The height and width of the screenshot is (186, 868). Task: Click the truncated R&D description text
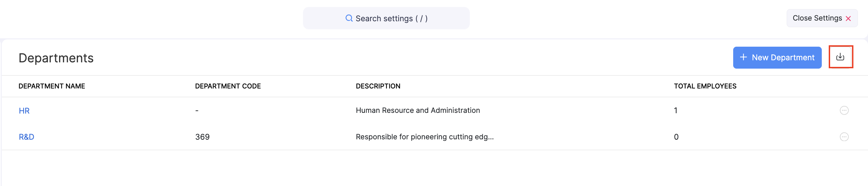(x=425, y=137)
